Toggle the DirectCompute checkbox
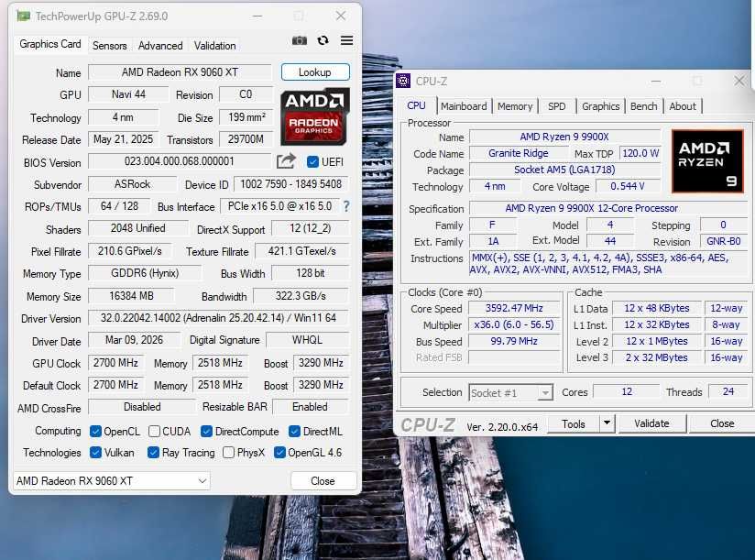 pos(206,432)
